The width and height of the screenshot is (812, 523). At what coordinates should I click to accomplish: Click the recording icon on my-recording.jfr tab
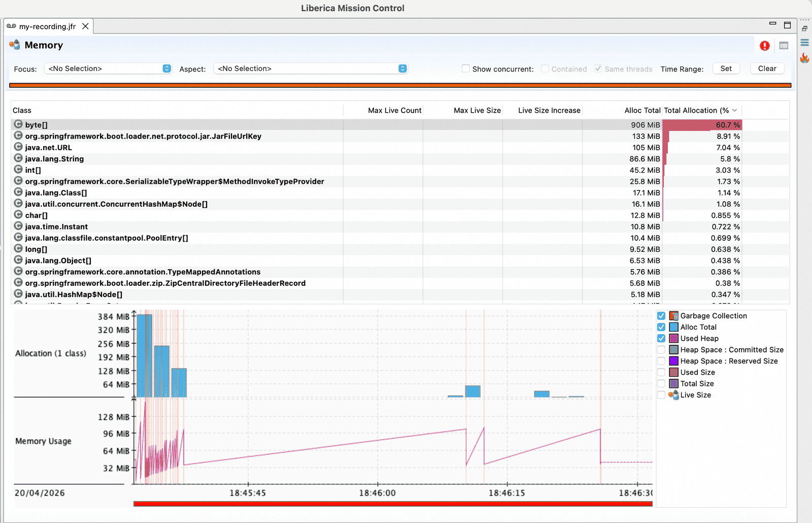pyautogui.click(x=11, y=26)
